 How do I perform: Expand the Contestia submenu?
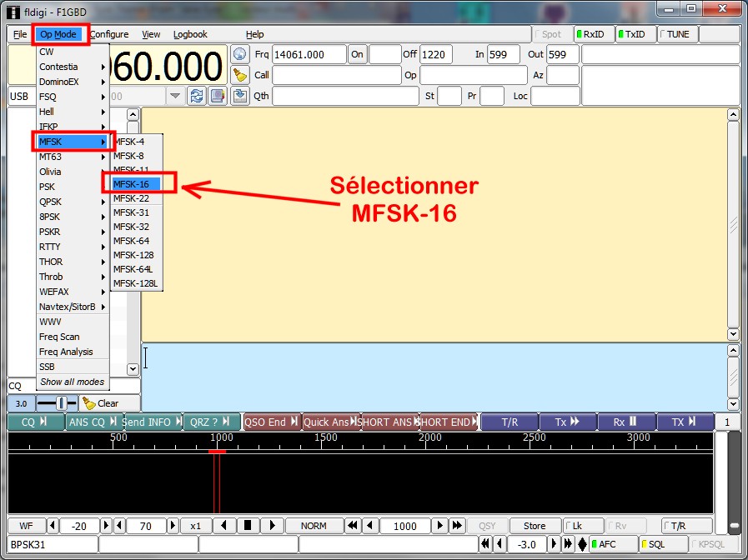tap(73, 67)
